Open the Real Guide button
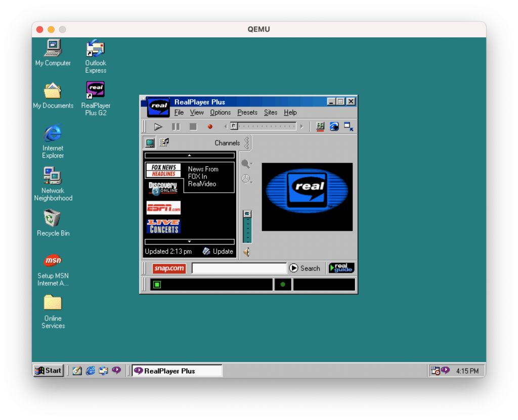The image size is (518, 420). pos(341,268)
